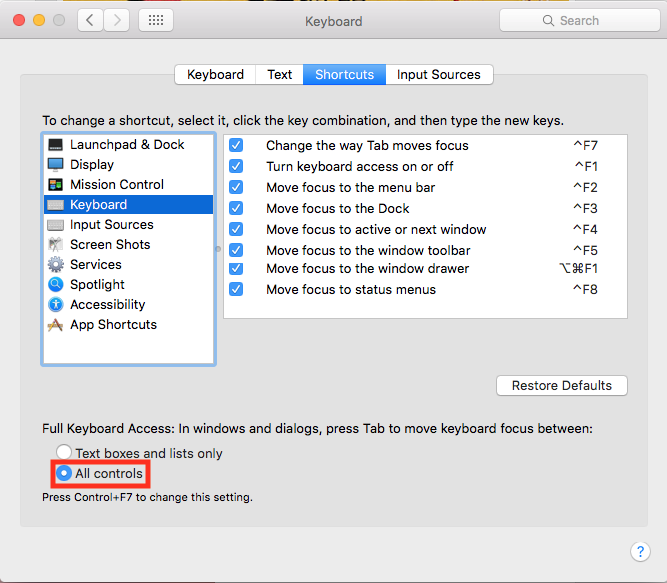Viewport: 667px width, 583px height.
Task: Toggle Move focus to the Dock checkbox
Action: click(x=236, y=208)
